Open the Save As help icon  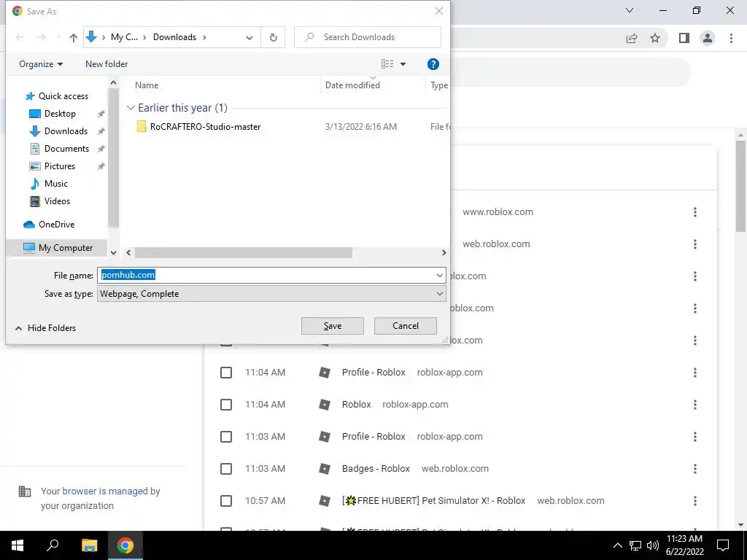point(433,64)
